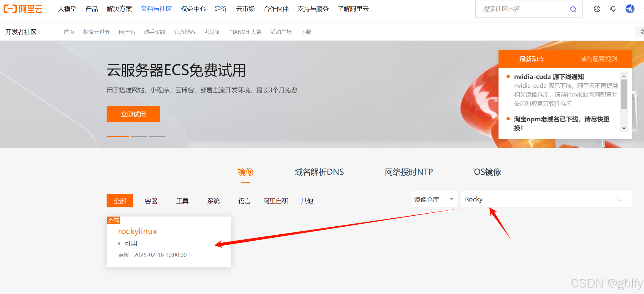Image resolution: width=644 pixels, height=294 pixels.
Task: Filter by 语言 category
Action: 244,201
